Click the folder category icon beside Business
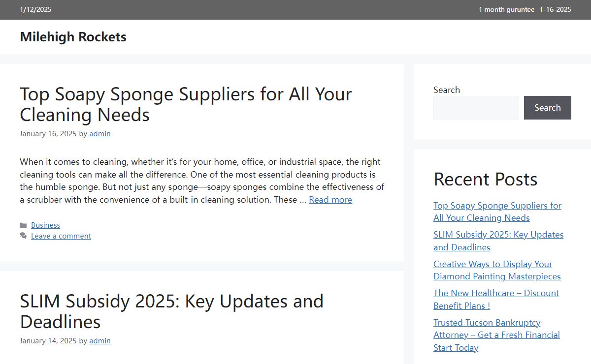Screen dimensions: 591x364 tap(23, 225)
